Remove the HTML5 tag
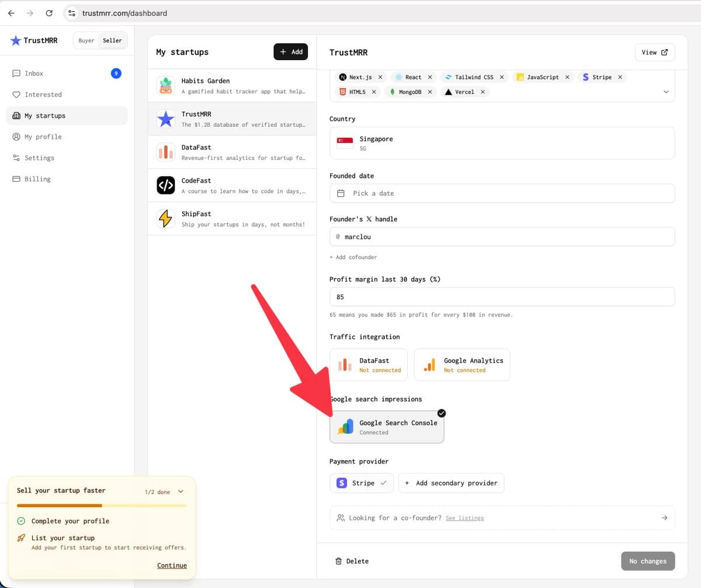The height and width of the screenshot is (588, 701). click(374, 92)
